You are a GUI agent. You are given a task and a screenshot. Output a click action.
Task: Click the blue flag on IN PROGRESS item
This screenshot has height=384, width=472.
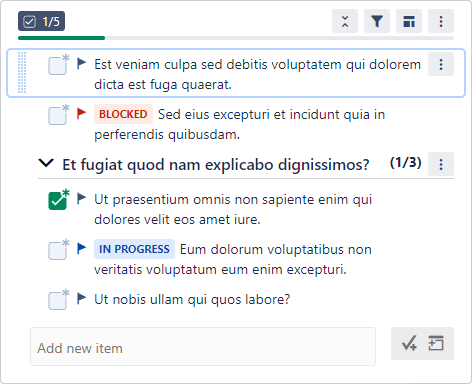(x=81, y=248)
